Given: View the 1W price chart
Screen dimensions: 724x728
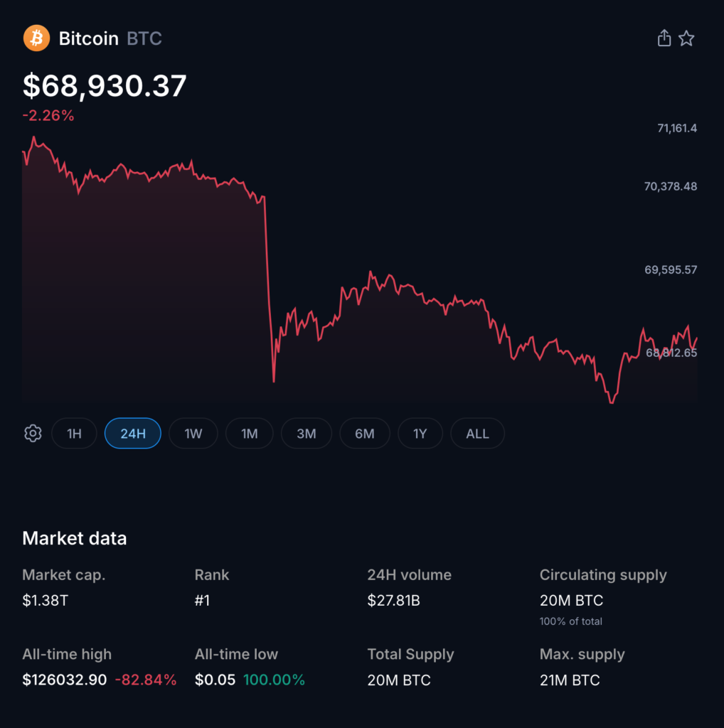Looking at the screenshot, I should point(193,433).
